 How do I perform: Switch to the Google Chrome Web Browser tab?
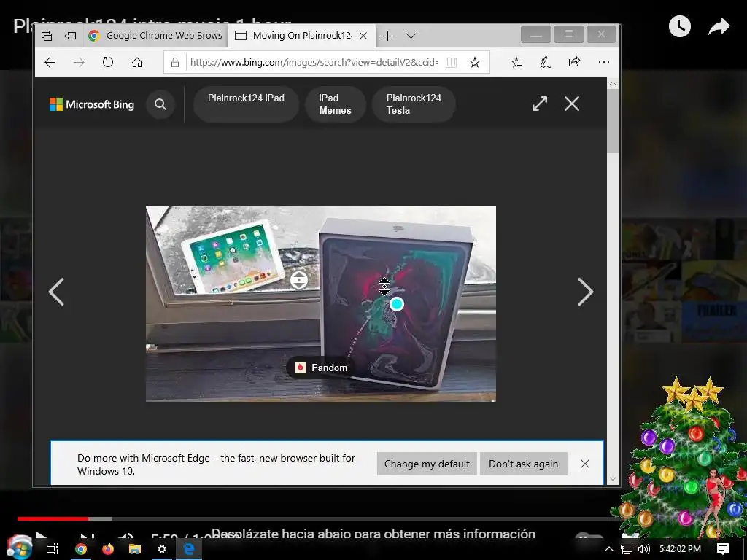pyautogui.click(x=155, y=36)
